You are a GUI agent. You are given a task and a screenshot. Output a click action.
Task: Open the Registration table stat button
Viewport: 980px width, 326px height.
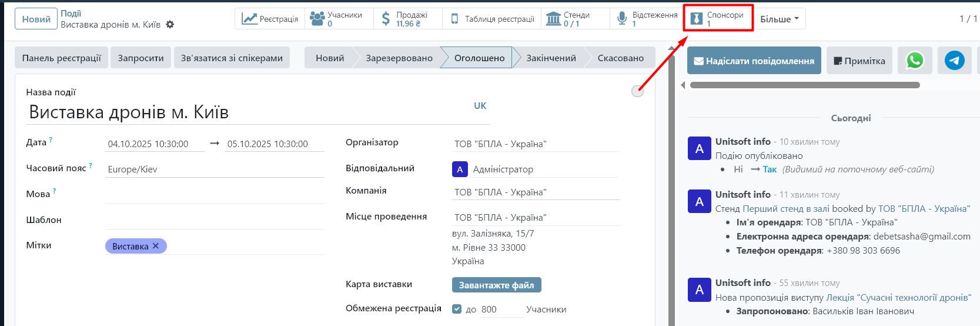click(x=492, y=19)
